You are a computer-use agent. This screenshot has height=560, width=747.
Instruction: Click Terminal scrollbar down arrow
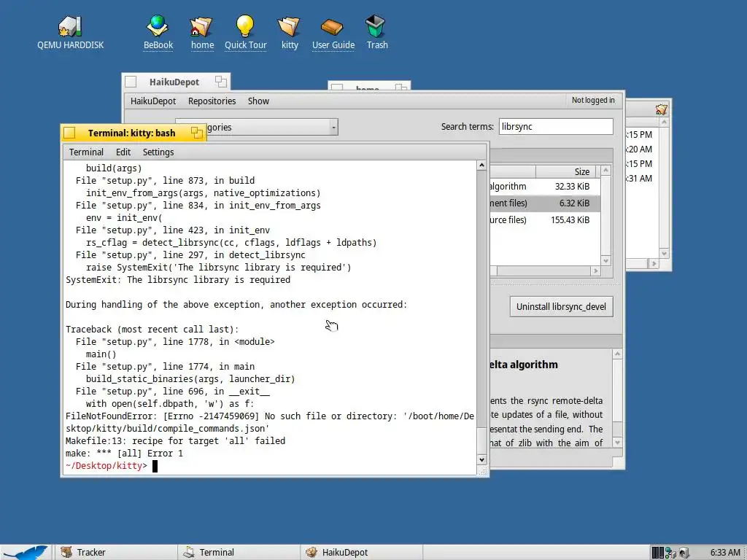coord(481,459)
